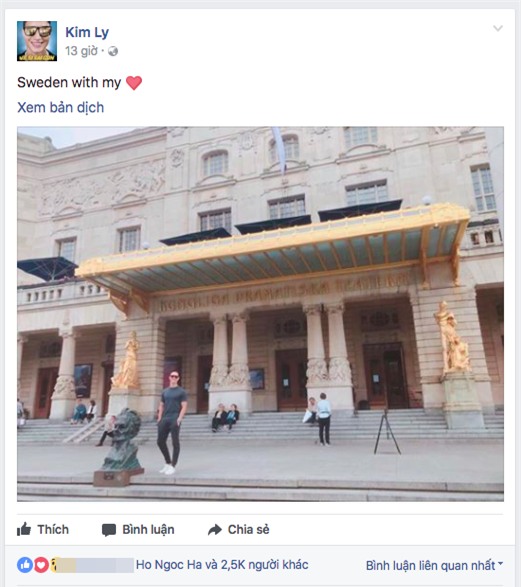Click the thumbs-up icon beside Thích

[x=24, y=529]
